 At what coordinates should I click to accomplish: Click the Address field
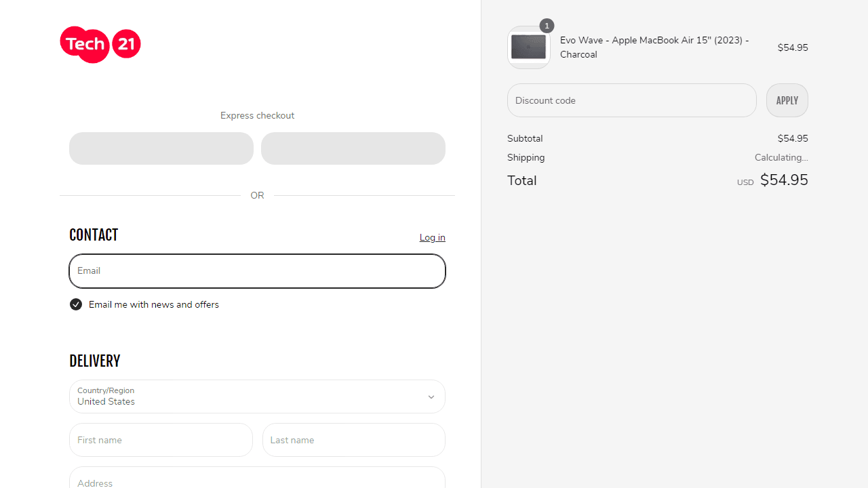click(257, 478)
